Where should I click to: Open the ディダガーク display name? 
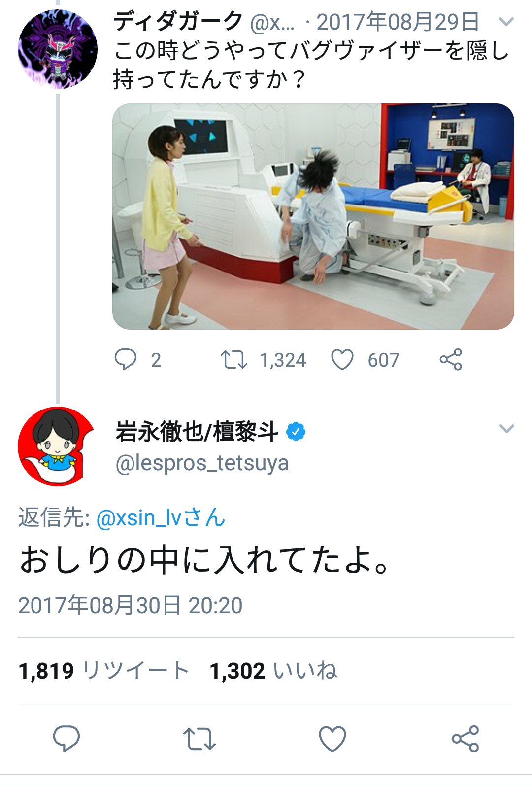pyautogui.click(x=178, y=21)
